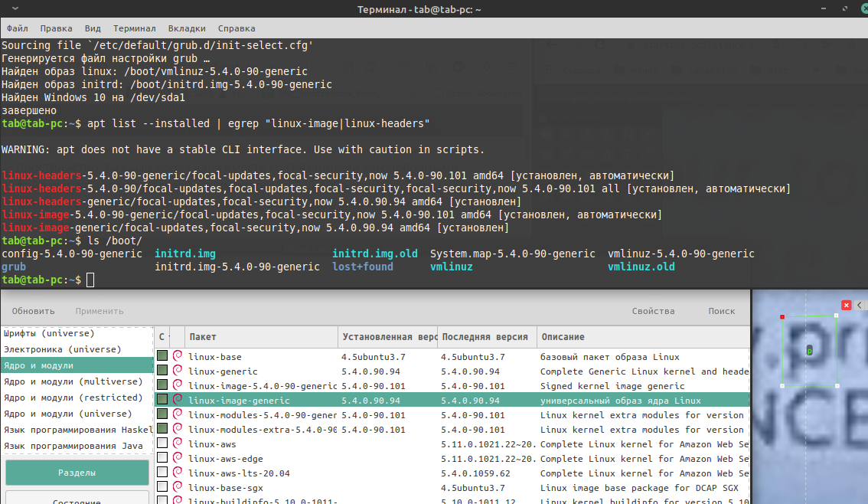Toggle checkbox for linux-modules-extra-5.4.0-90
Viewport: 868px width, 504px height.
(x=162, y=428)
